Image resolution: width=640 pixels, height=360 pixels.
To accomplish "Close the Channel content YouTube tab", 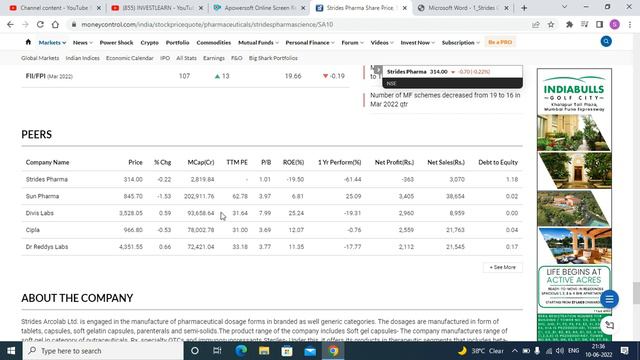I will (x=98, y=8).
